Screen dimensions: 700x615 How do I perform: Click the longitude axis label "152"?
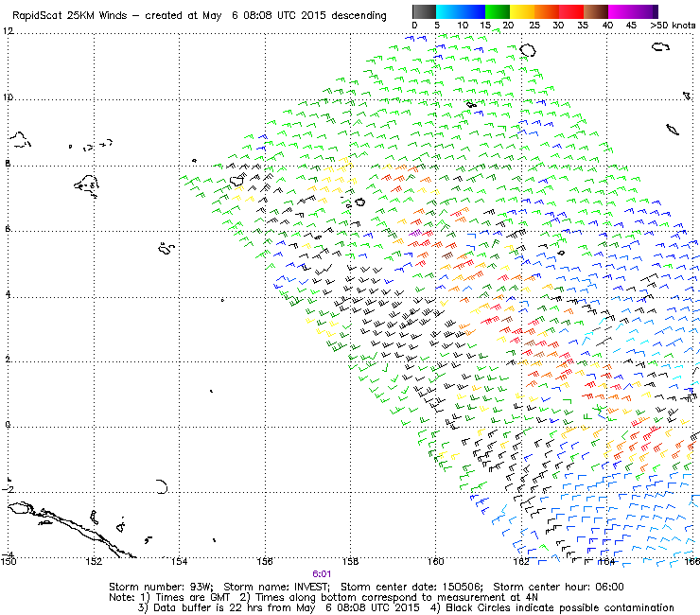94,562
